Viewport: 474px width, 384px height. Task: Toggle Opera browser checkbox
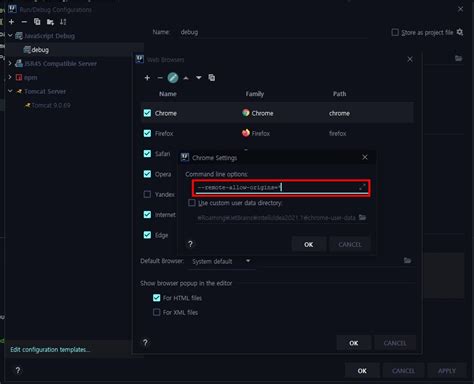[x=147, y=174]
